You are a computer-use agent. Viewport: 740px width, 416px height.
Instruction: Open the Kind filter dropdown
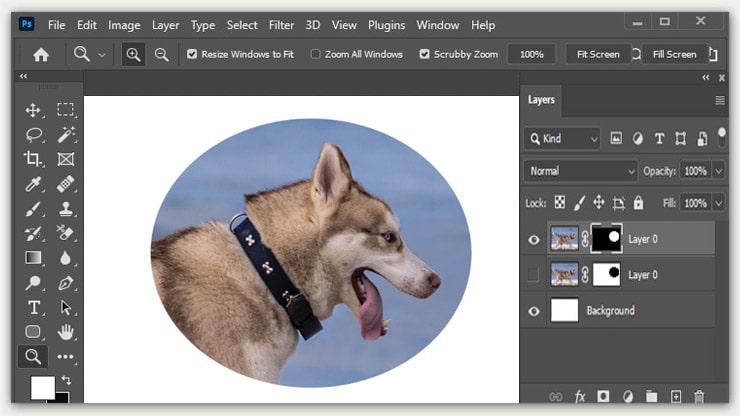[x=562, y=139]
